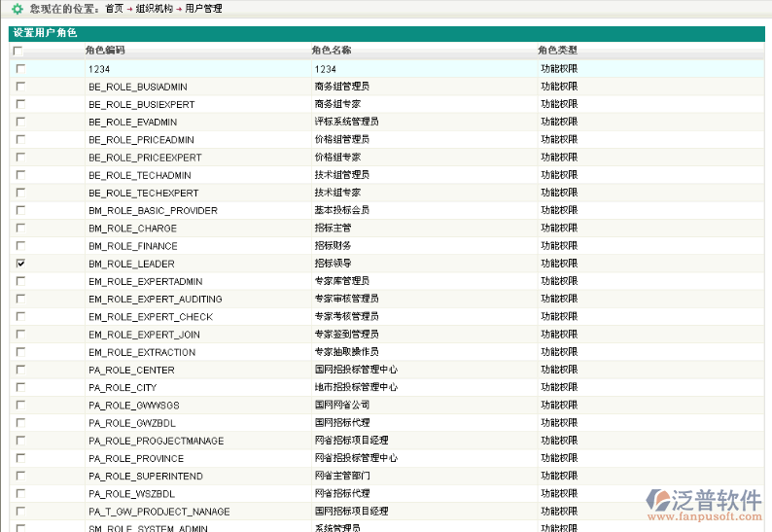
Task: Click the 角色名称 column header
Action: pyautogui.click(x=332, y=51)
